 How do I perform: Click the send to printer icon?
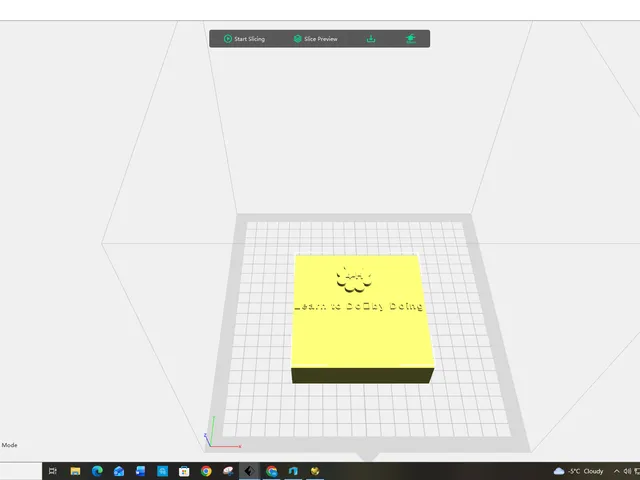click(x=411, y=39)
